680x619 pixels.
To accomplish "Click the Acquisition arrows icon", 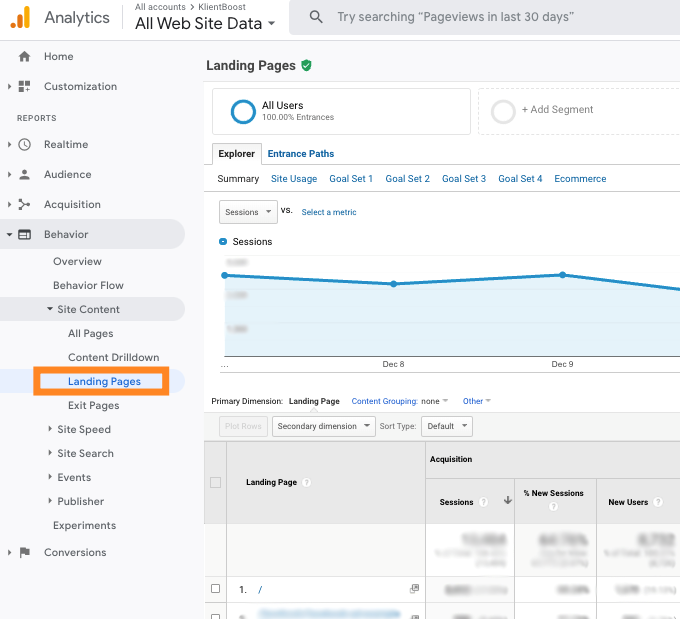I will [25, 205].
